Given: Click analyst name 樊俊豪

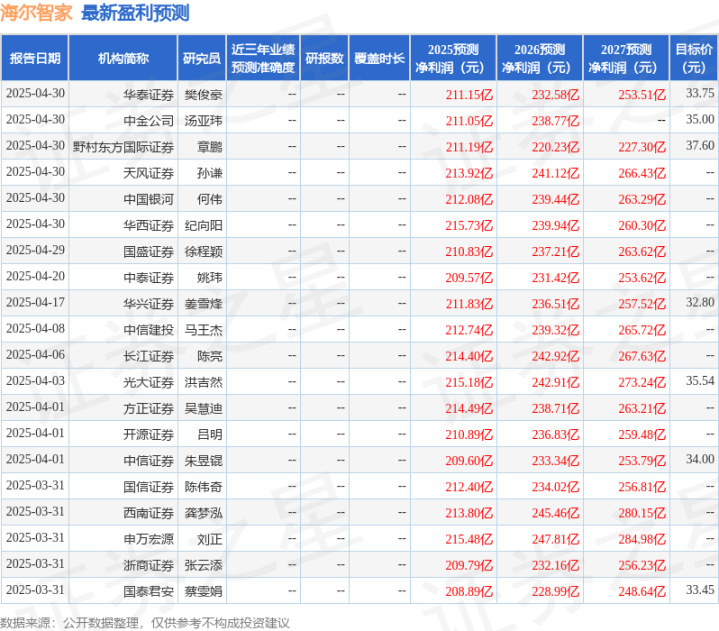Looking at the screenshot, I should point(203,95).
